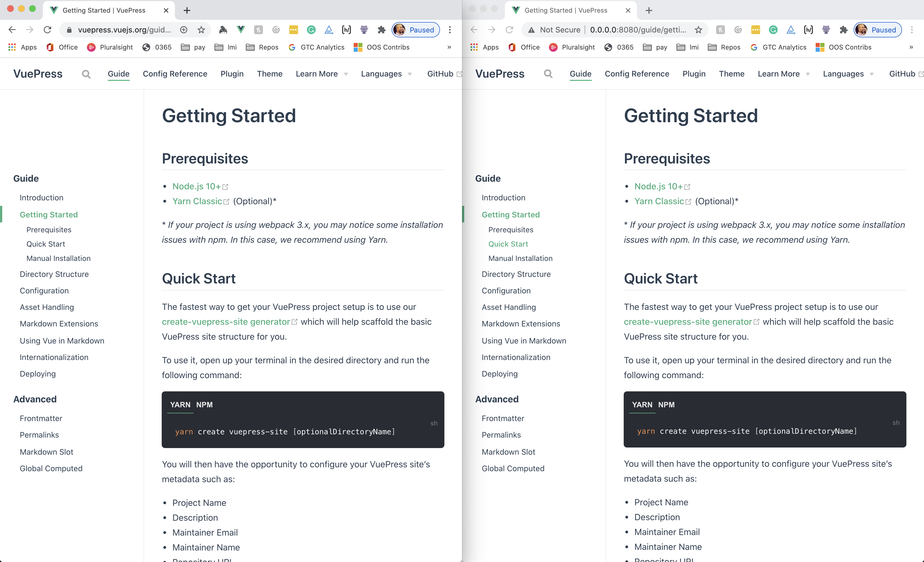Open the Apps bookmark in left window
The image size is (924, 562).
pyautogui.click(x=23, y=47)
